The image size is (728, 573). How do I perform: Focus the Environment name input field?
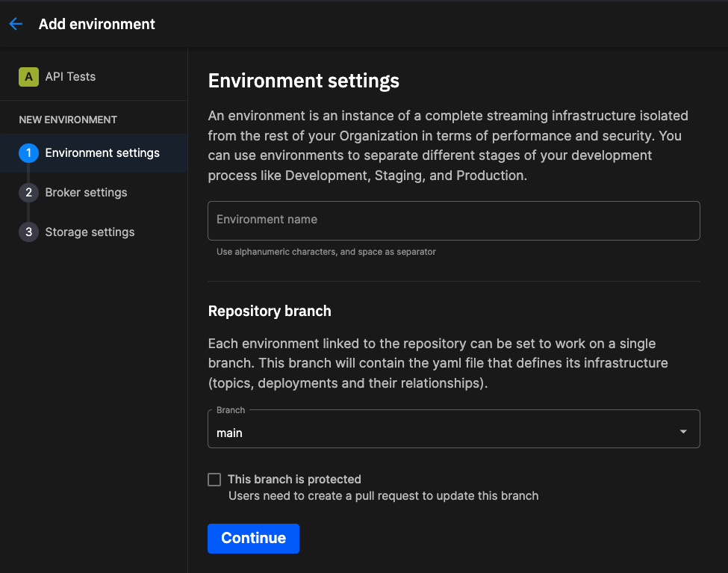[x=453, y=220]
